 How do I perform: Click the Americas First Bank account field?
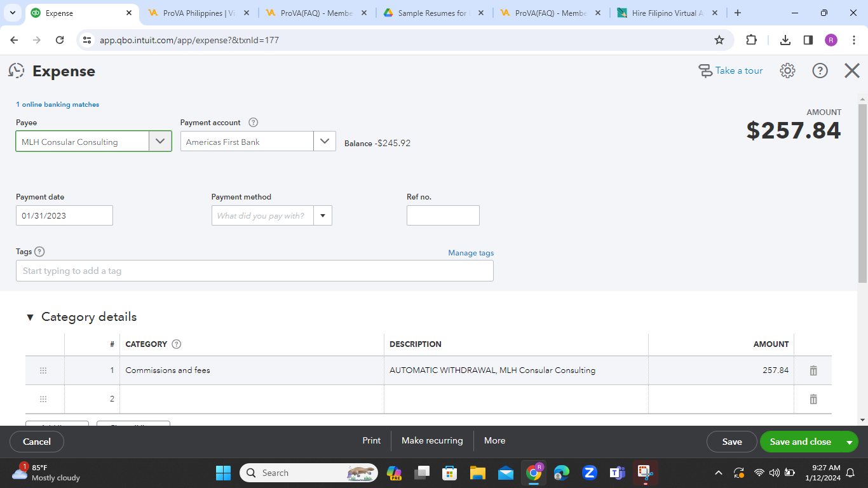coord(247,142)
